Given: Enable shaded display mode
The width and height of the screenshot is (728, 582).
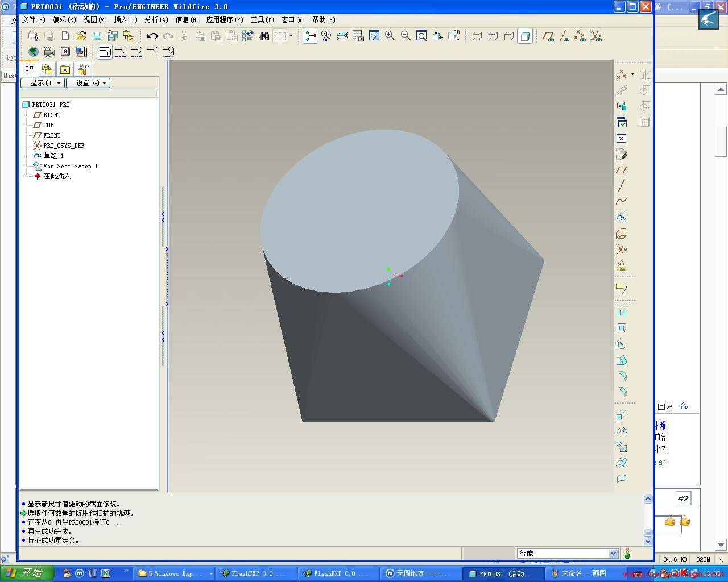Looking at the screenshot, I should 525,36.
